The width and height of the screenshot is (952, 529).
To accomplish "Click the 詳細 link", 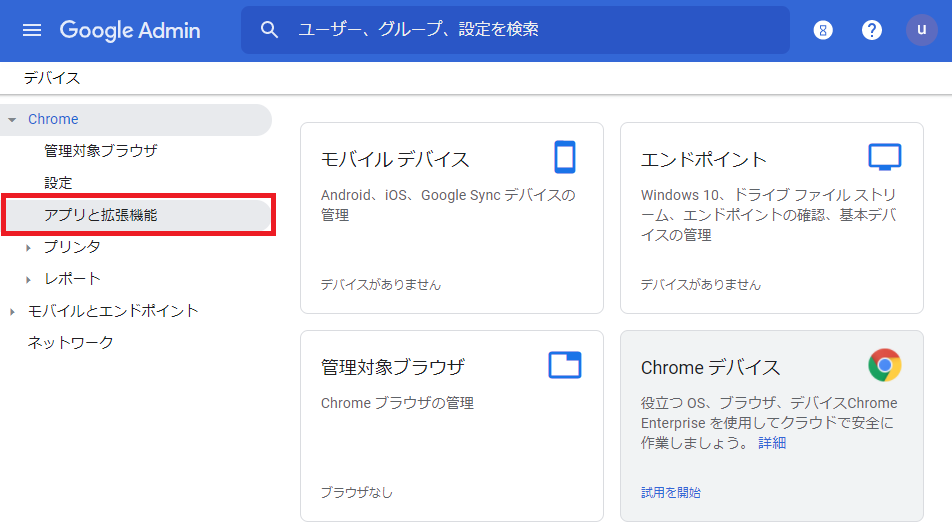I will click(772, 443).
